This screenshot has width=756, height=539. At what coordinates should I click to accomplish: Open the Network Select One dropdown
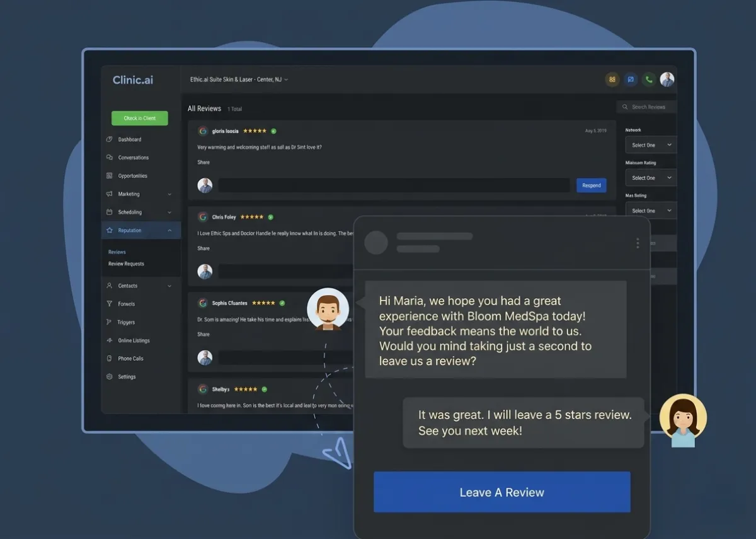point(651,145)
